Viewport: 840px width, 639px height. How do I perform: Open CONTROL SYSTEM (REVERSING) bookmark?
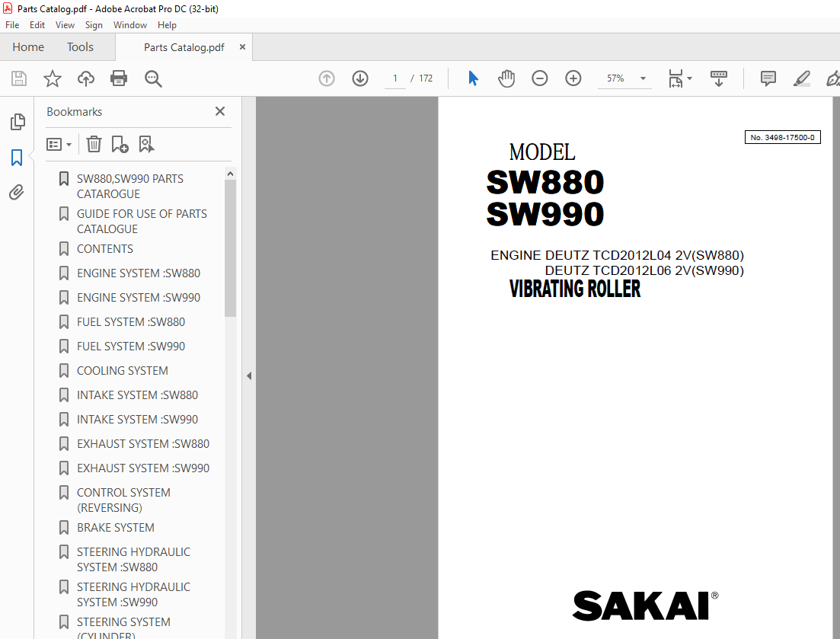pyautogui.click(x=123, y=500)
